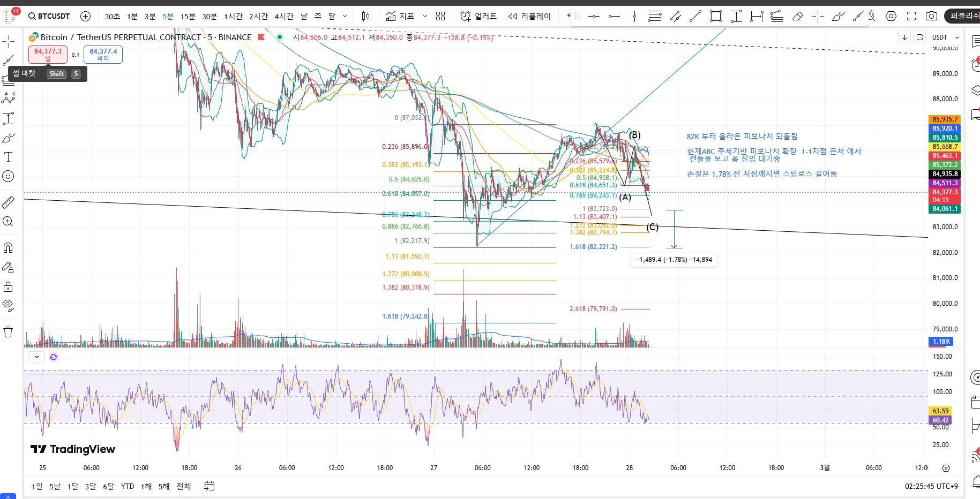Screen dimensions: 980x499
Task: Toggle hide all drawings eye icon
Action: click(8, 306)
